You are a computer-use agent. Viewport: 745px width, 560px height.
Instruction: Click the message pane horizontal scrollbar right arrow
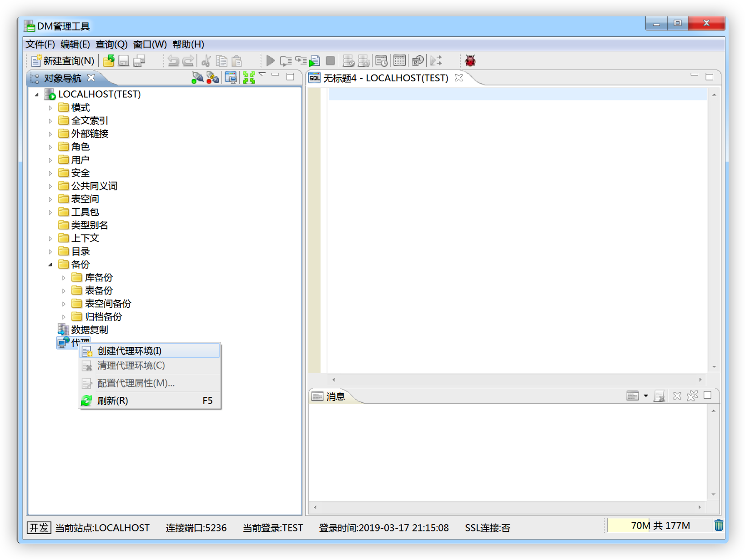(700, 507)
